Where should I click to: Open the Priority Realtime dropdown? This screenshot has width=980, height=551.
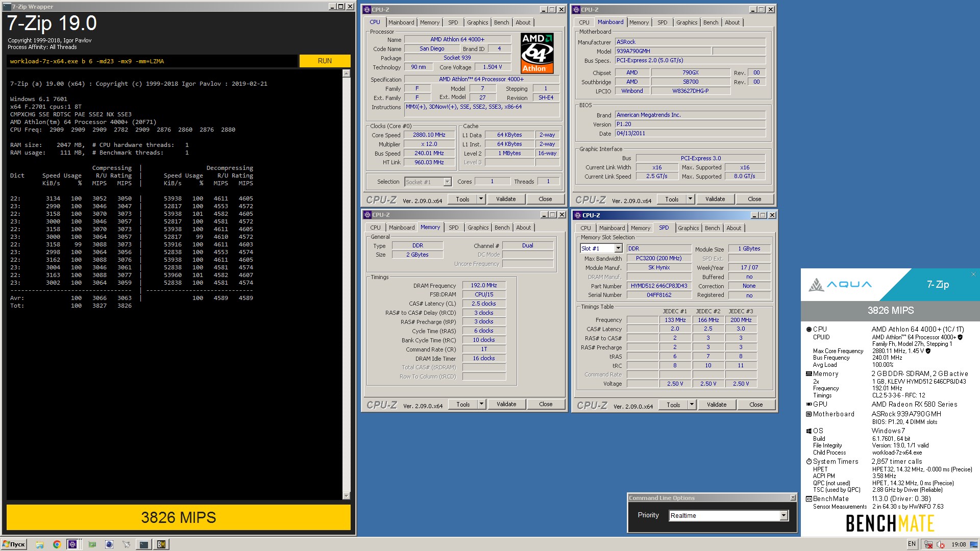[x=783, y=516]
